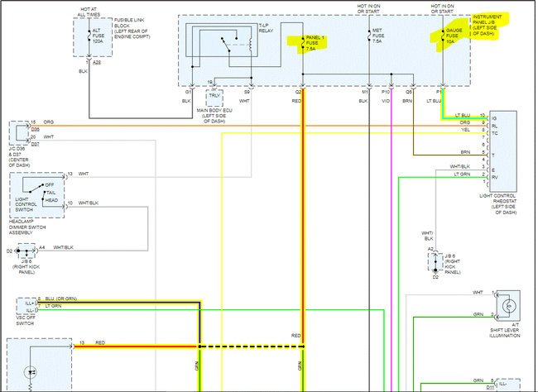The image size is (538, 392).
Task: Click the RED label under connector Q2
Action: [x=296, y=101]
